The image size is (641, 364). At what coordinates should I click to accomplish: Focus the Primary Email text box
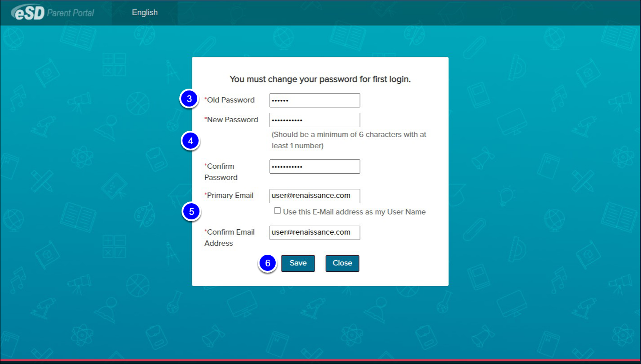pyautogui.click(x=314, y=196)
